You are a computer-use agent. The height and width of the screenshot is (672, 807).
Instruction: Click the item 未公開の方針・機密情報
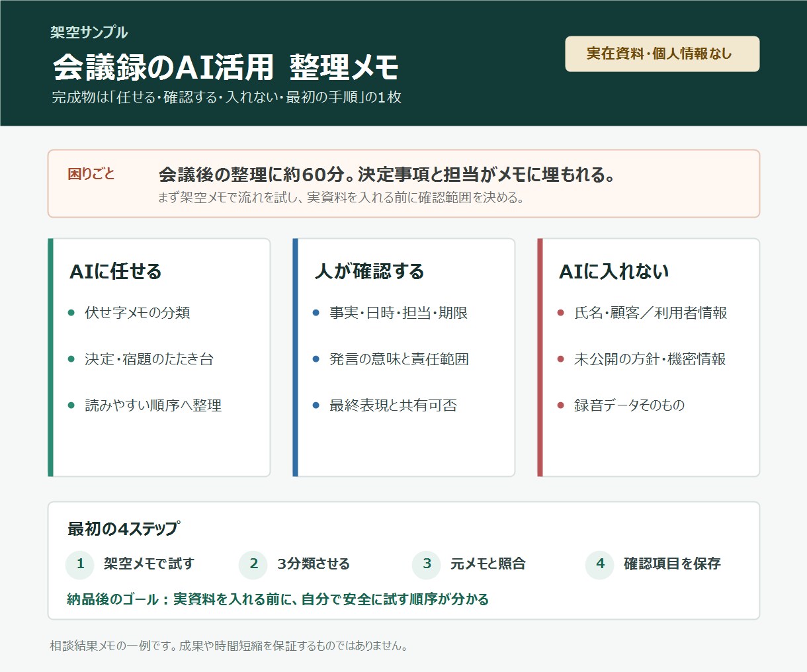pyautogui.click(x=650, y=359)
